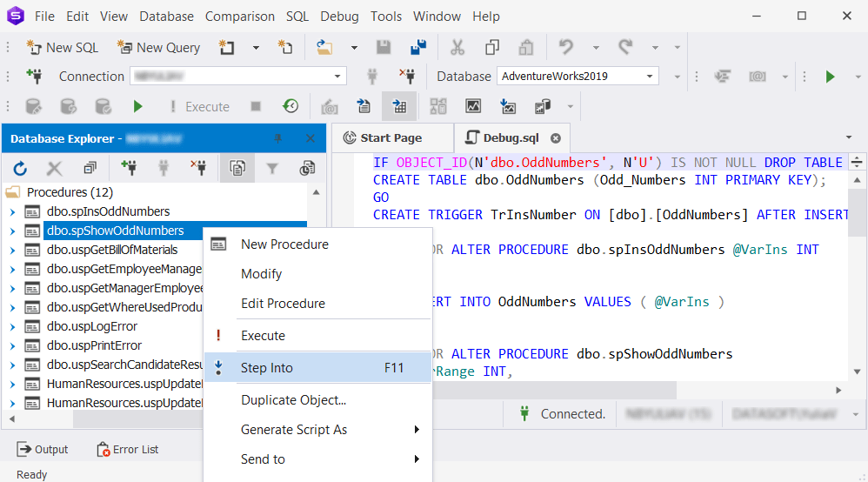The width and height of the screenshot is (868, 482).
Task: Choose Modify from context menu
Action: coord(317,274)
